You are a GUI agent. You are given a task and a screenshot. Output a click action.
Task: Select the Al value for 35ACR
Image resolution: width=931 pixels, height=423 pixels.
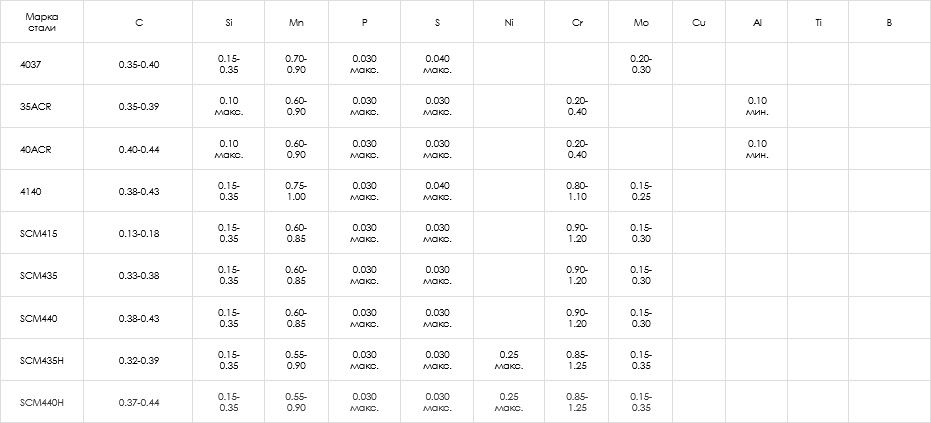pyautogui.click(x=757, y=106)
